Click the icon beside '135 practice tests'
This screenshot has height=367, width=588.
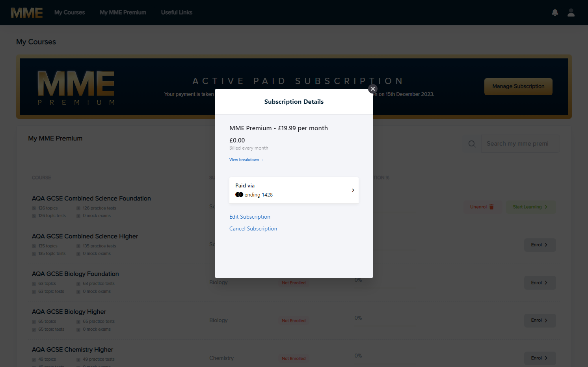pyautogui.click(x=78, y=246)
